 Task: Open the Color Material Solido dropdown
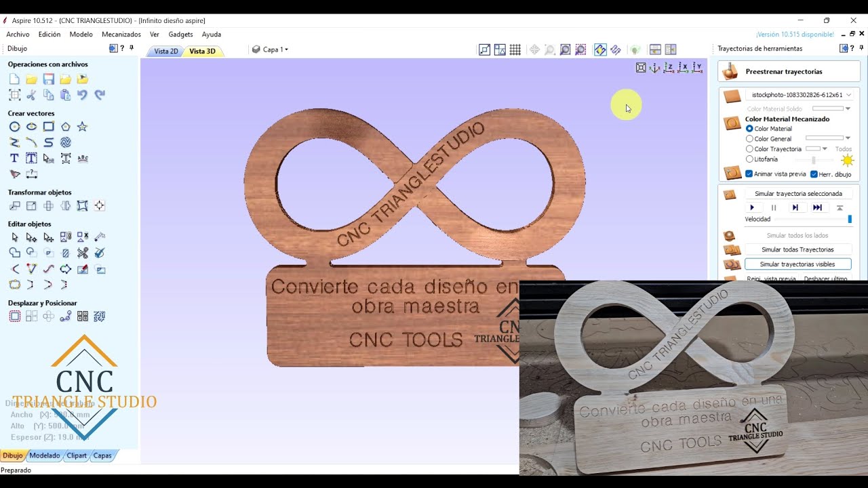(x=848, y=108)
